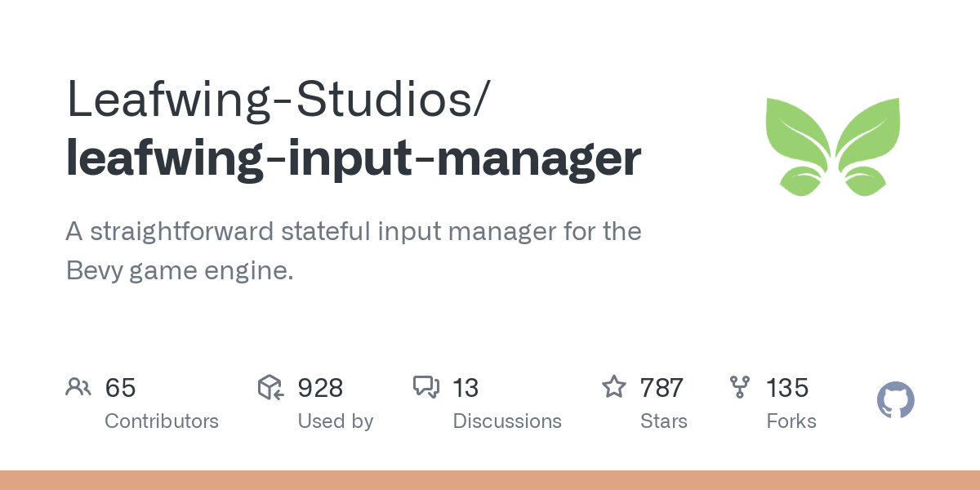Click the Used by package icon

(x=270, y=387)
